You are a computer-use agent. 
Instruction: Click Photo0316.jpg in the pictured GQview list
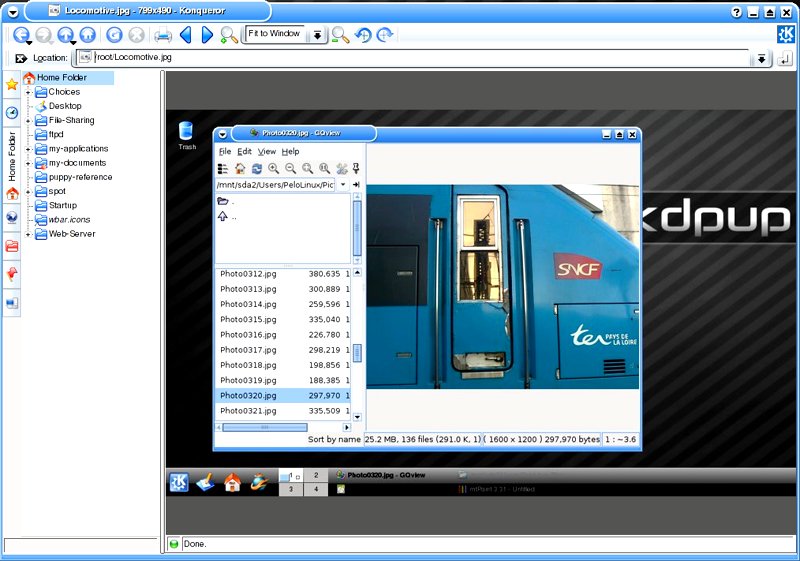coord(248,335)
